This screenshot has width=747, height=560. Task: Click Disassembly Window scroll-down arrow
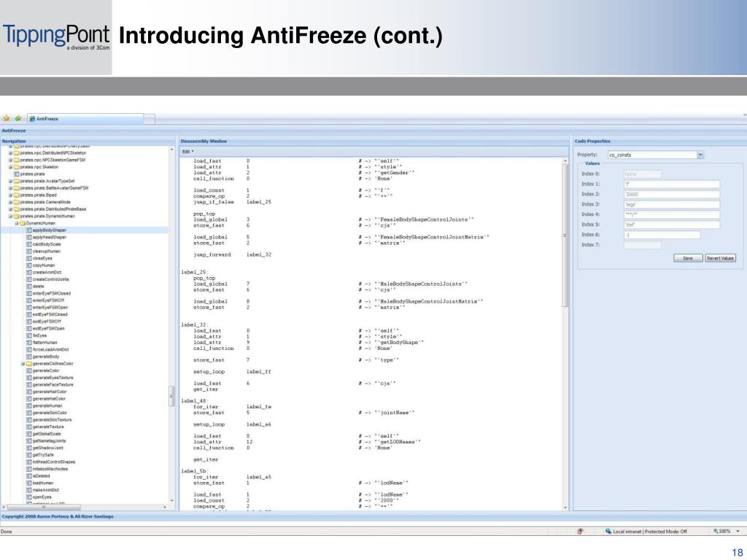565,507
